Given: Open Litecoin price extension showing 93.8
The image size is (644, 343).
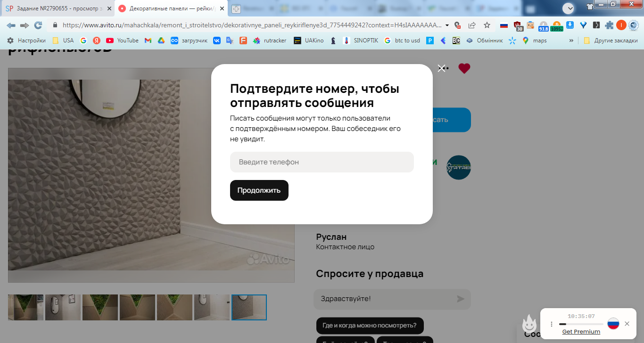Looking at the screenshot, I should click(544, 26).
